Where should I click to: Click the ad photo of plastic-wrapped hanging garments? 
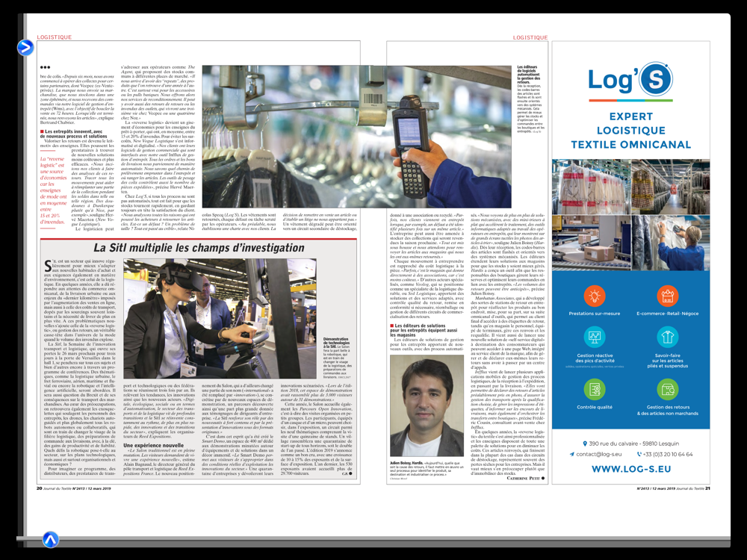(591, 187)
